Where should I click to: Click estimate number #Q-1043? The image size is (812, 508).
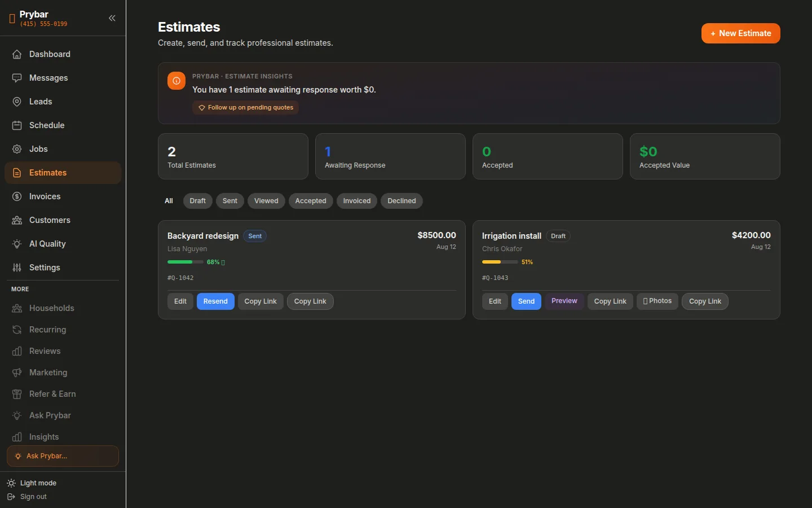tap(495, 278)
